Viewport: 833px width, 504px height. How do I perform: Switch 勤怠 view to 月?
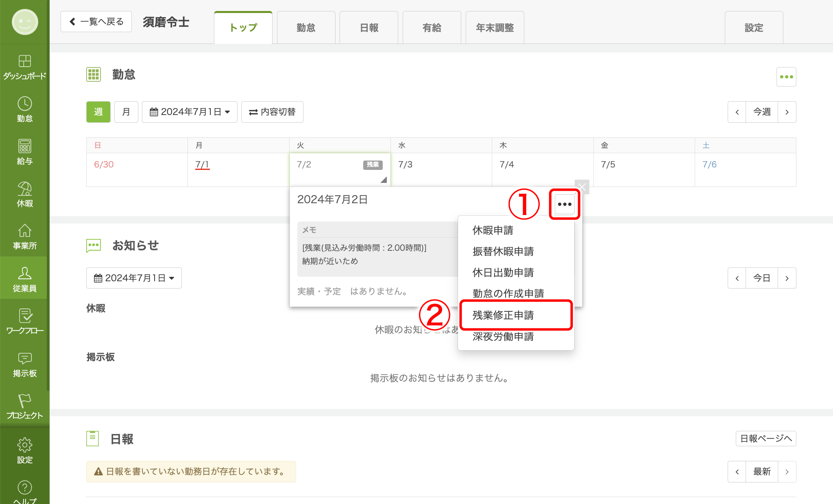pyautogui.click(x=126, y=112)
